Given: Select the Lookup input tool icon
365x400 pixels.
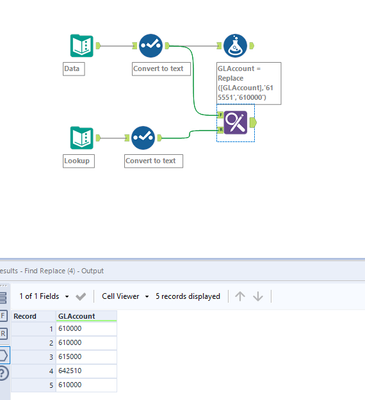Looking at the screenshot, I should [82, 138].
